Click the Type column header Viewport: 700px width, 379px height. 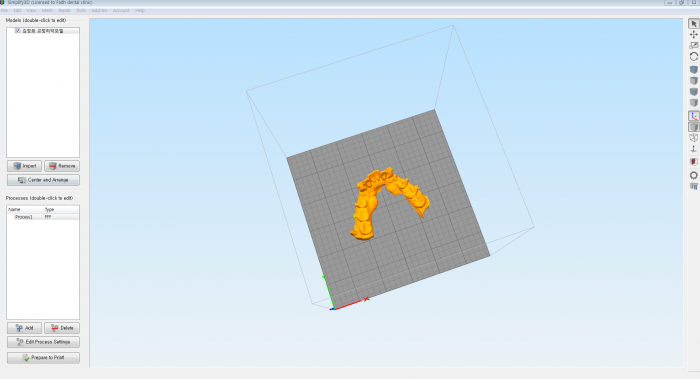(50, 209)
